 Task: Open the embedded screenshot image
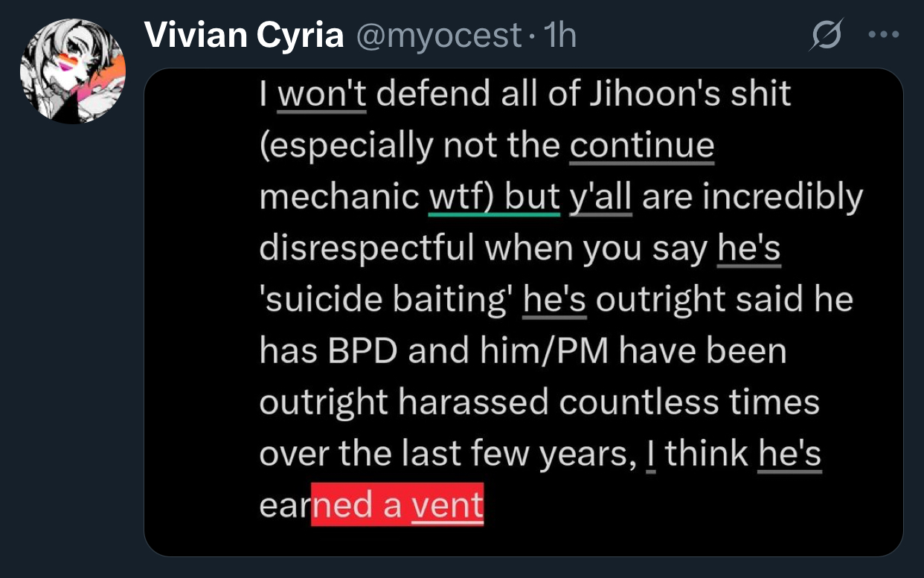(523, 312)
